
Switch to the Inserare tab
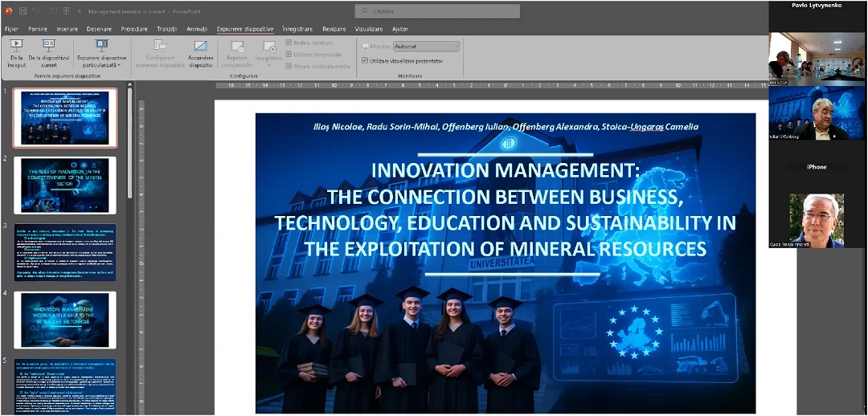click(67, 29)
